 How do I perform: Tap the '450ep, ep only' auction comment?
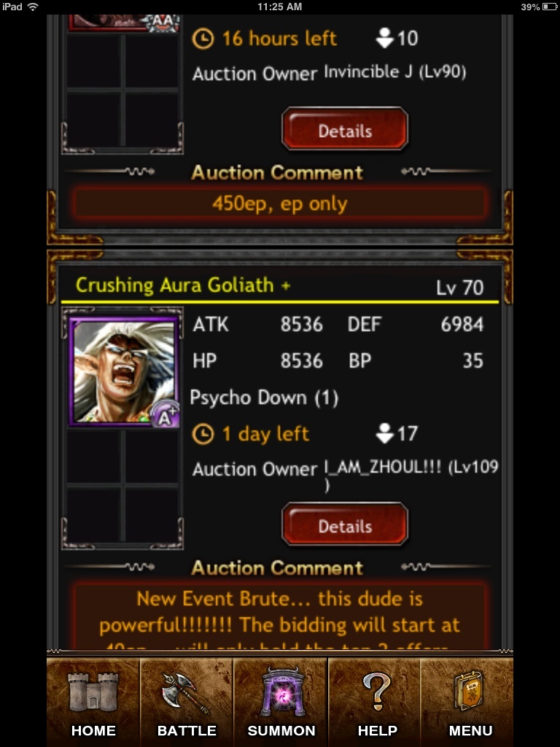280,204
